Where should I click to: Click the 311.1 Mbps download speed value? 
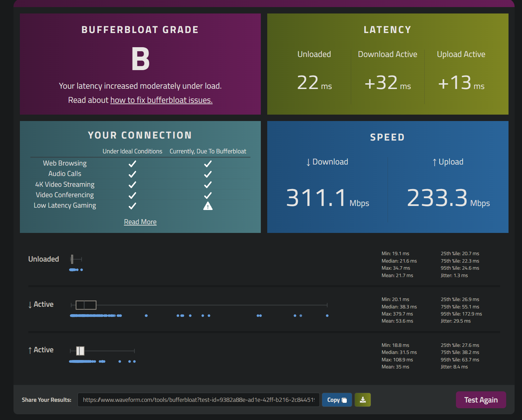[328, 198]
